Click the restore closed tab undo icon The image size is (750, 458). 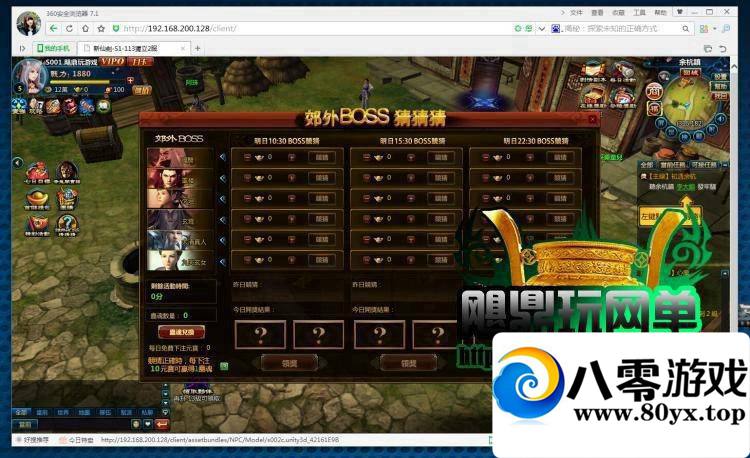pos(722,48)
